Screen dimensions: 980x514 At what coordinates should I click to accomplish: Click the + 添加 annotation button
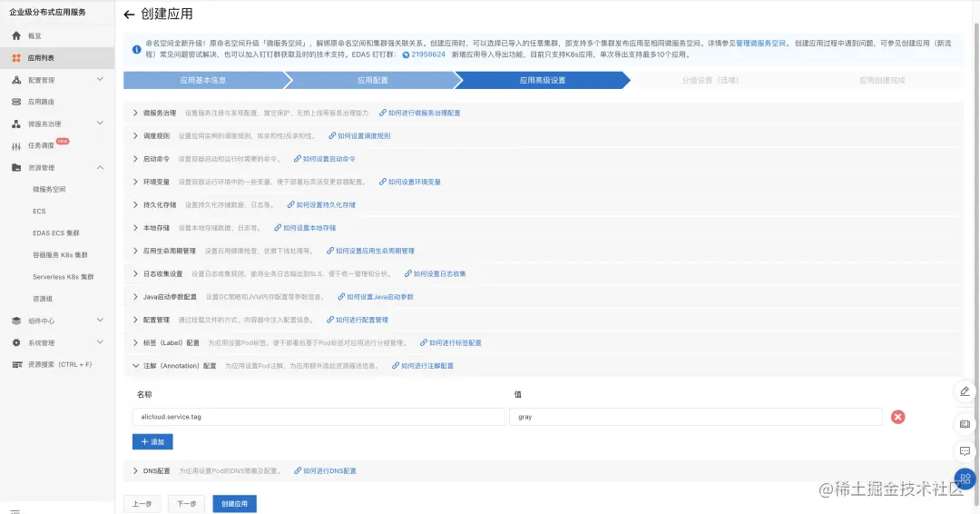pos(152,441)
